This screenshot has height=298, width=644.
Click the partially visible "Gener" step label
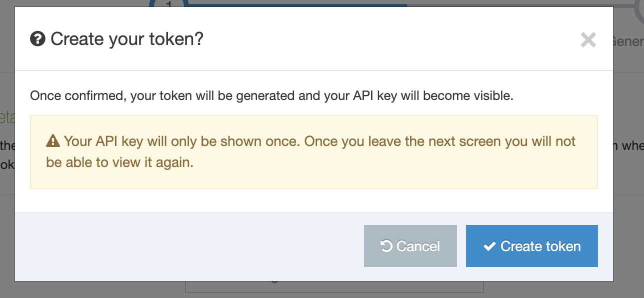tap(628, 41)
